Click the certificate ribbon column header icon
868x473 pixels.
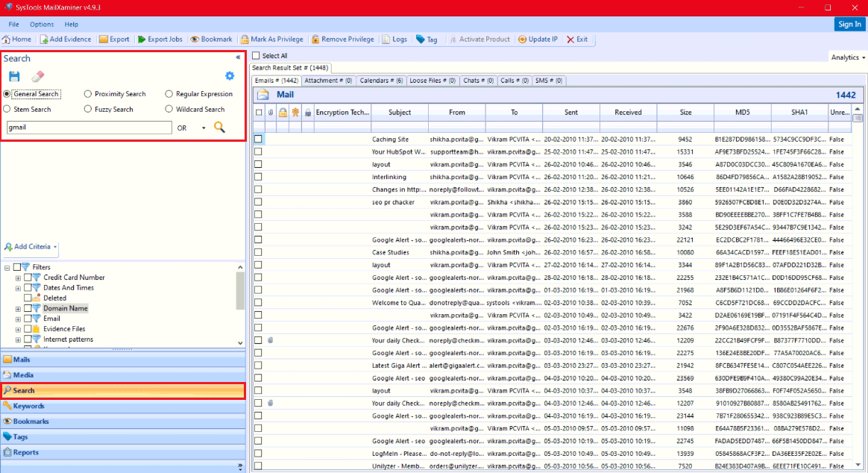pyautogui.click(x=295, y=113)
